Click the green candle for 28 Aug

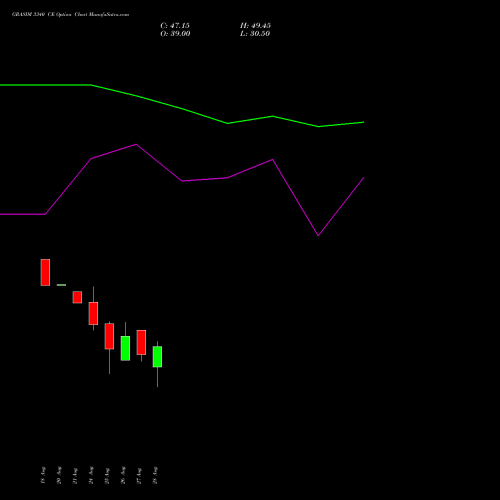pyautogui.click(x=157, y=357)
